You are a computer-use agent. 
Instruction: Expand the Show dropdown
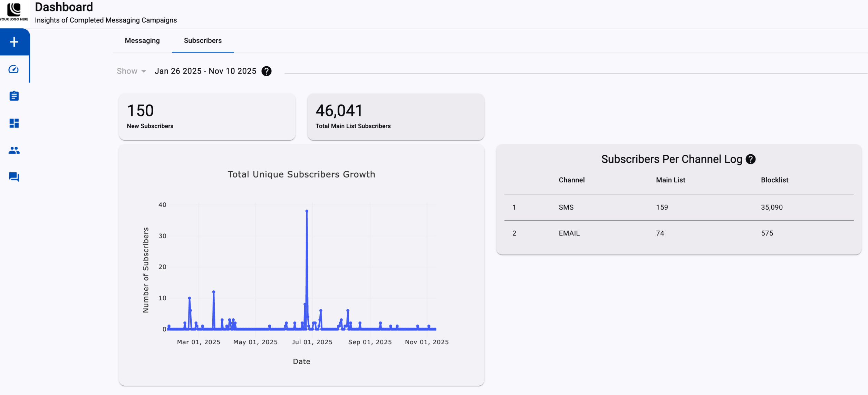[x=127, y=71]
